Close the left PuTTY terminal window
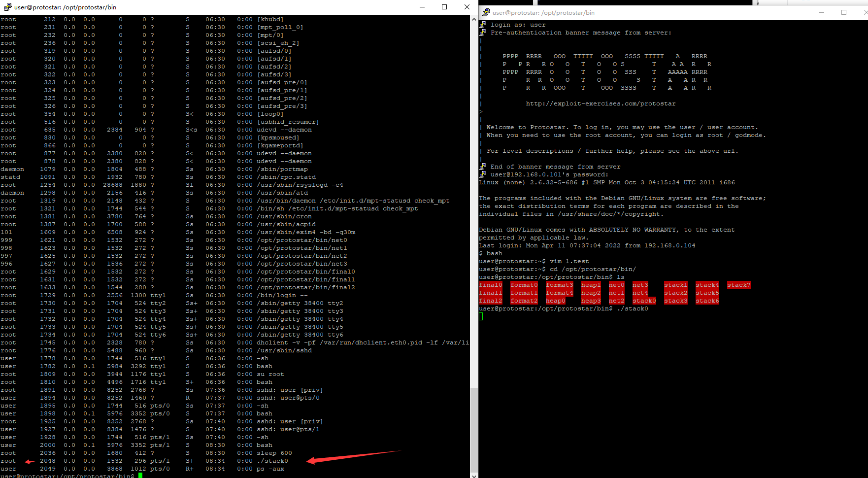This screenshot has height=478, width=868. [x=467, y=7]
